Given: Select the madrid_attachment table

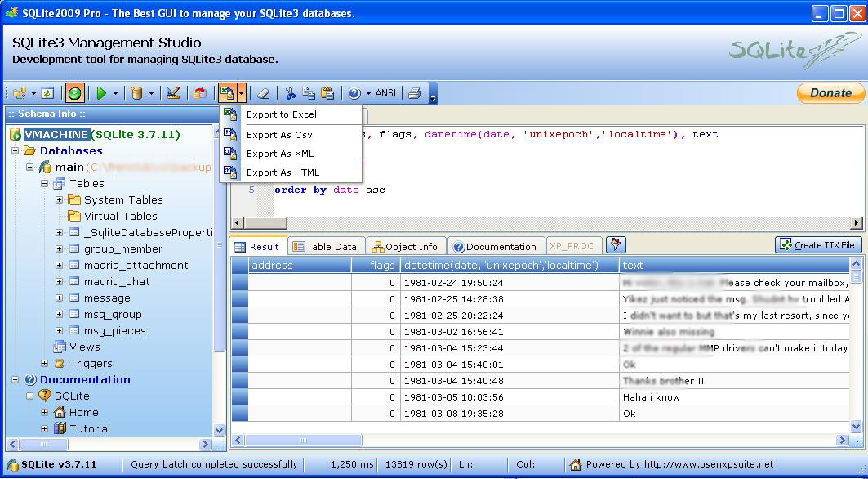Looking at the screenshot, I should (x=136, y=265).
